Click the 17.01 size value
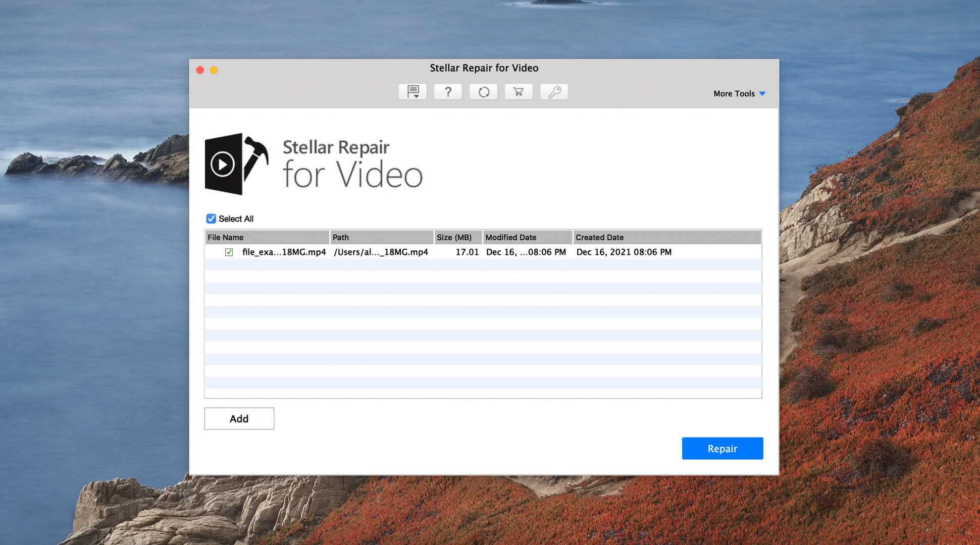Screen dimensions: 980x545 click(467, 252)
